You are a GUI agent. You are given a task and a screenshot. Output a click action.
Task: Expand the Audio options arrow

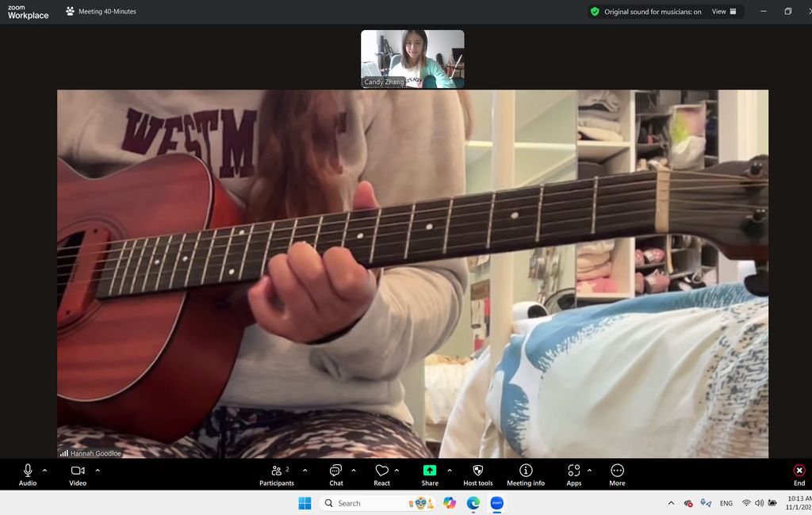tap(44, 471)
